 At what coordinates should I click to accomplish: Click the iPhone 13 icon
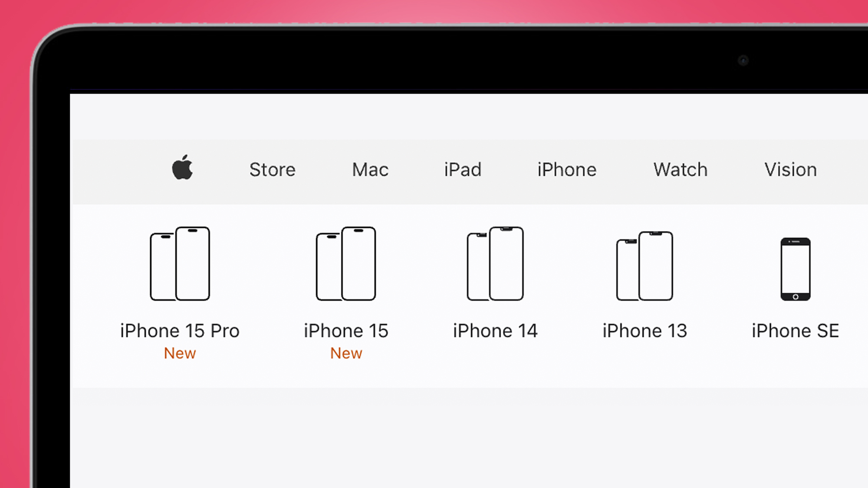point(644,263)
